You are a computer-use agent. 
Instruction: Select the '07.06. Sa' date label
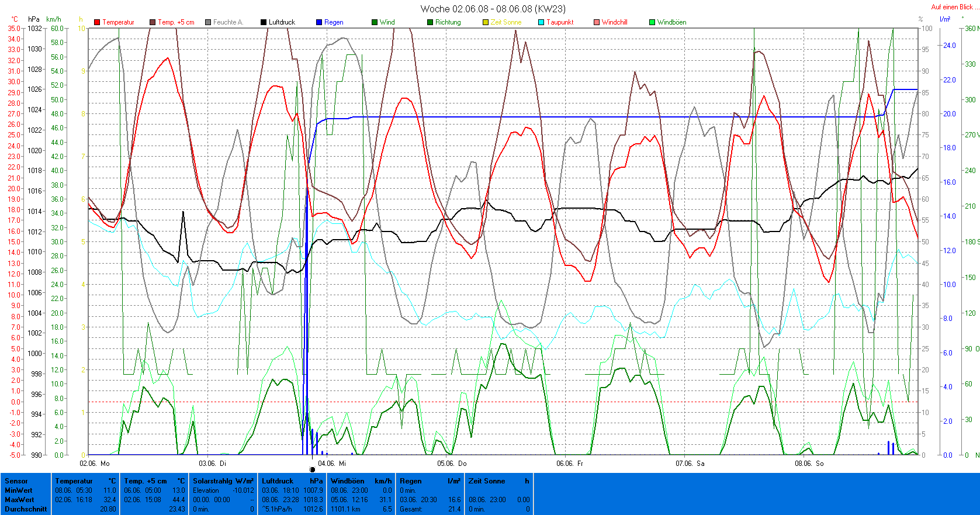tap(690, 464)
